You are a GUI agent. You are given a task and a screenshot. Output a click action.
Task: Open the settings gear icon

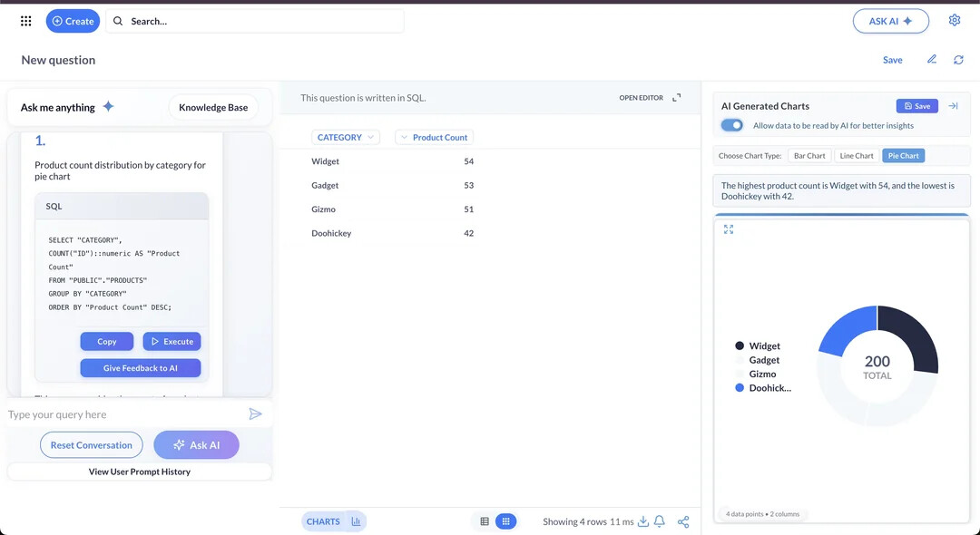tap(954, 20)
